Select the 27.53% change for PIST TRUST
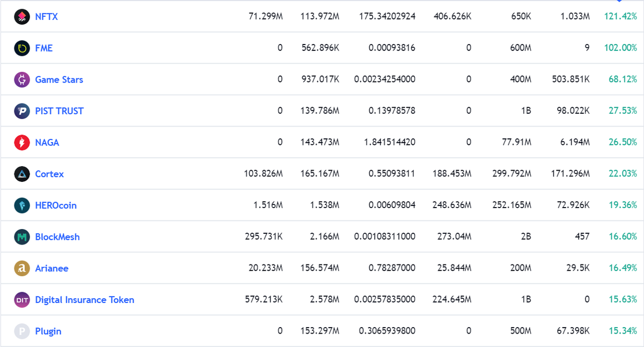 tap(623, 111)
